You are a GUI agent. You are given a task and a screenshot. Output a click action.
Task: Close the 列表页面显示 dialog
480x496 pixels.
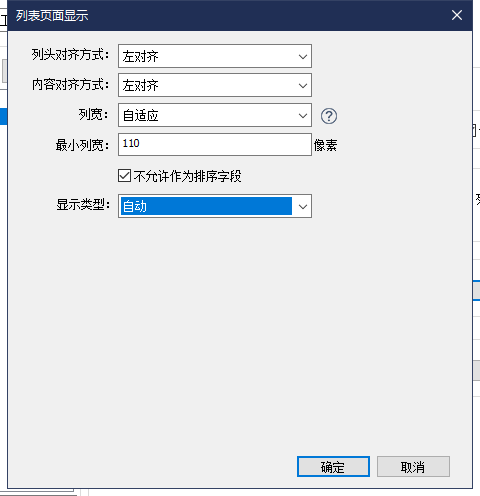click(x=457, y=15)
